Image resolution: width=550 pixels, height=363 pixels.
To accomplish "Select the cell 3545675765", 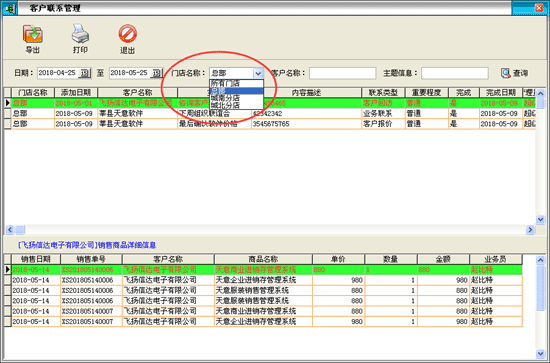I will click(306, 124).
